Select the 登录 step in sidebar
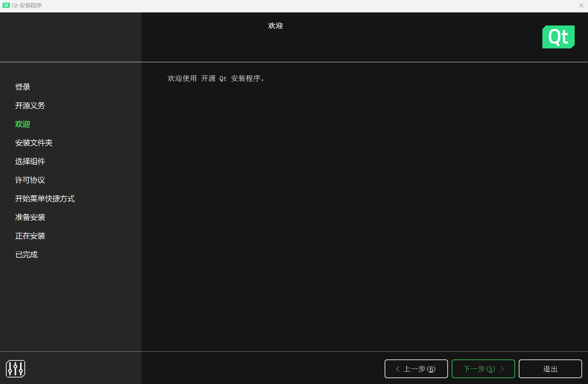This screenshot has height=384, width=588. [23, 87]
